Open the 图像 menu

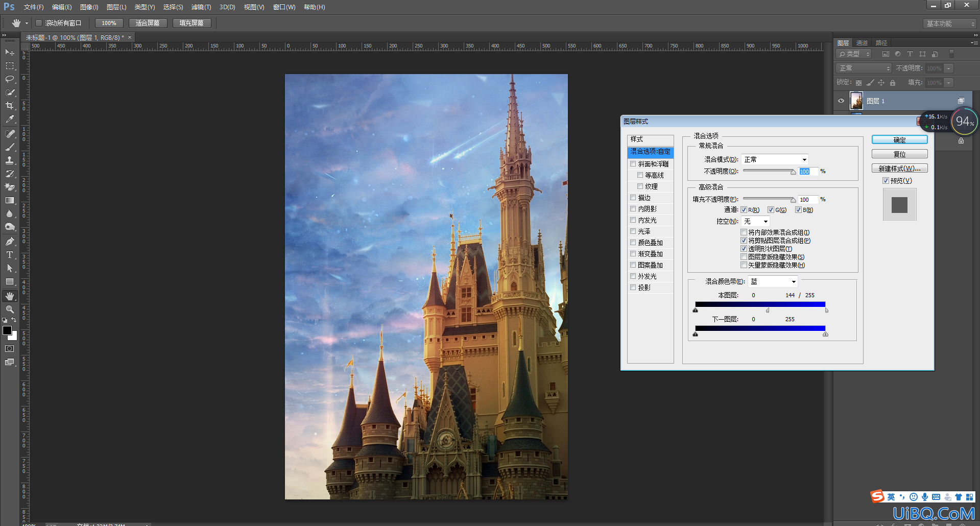[89, 7]
